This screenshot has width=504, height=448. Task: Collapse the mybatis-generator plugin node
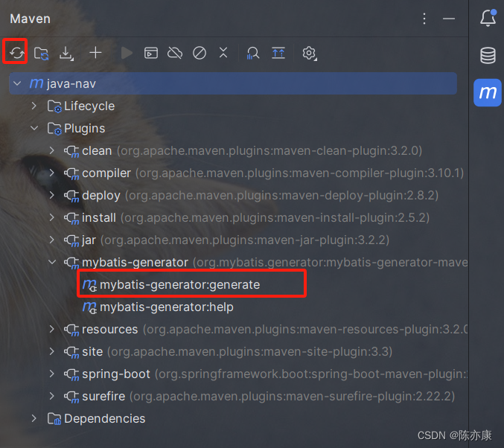(52, 262)
